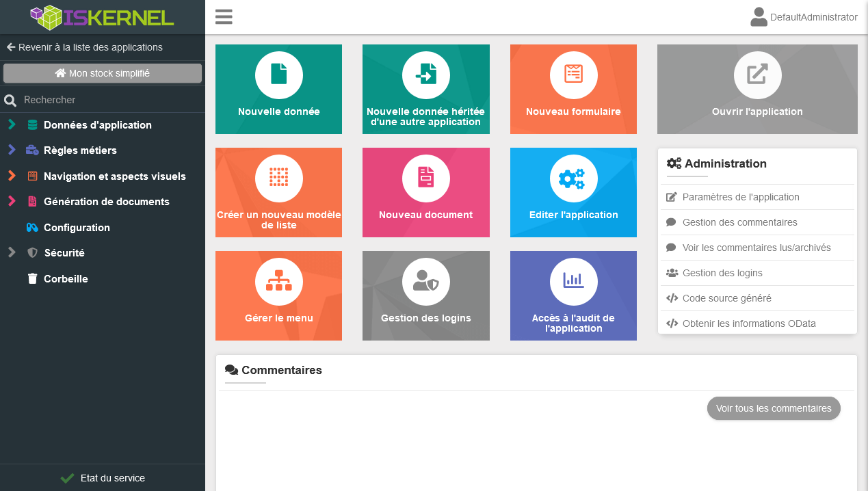Click the Code source généré link
Viewport: 868px width, 491px height.
point(726,298)
